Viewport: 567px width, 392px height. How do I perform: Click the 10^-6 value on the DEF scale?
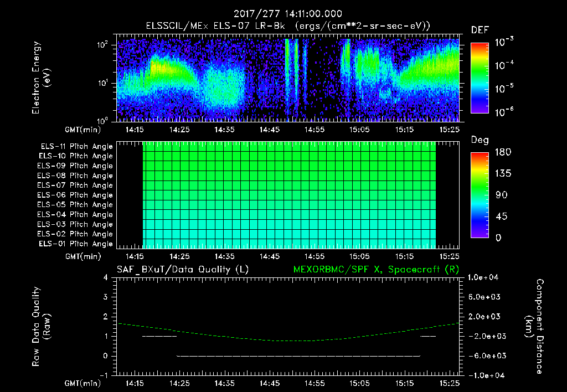pos(504,112)
